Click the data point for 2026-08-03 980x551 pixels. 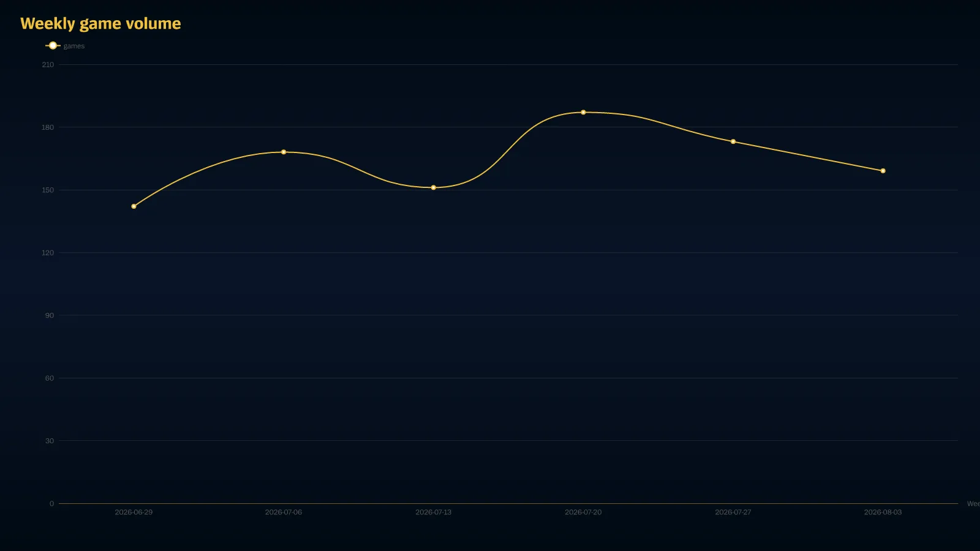click(883, 171)
